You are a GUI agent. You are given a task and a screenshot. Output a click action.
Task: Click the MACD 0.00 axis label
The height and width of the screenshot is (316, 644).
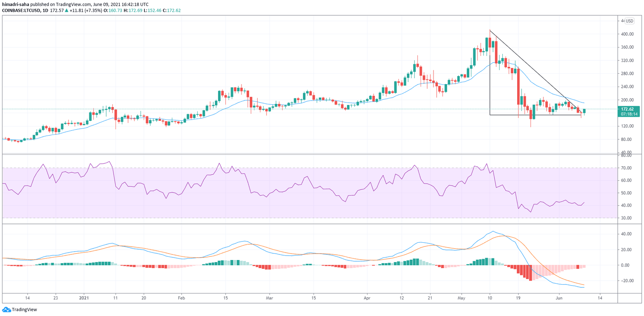pyautogui.click(x=625, y=265)
